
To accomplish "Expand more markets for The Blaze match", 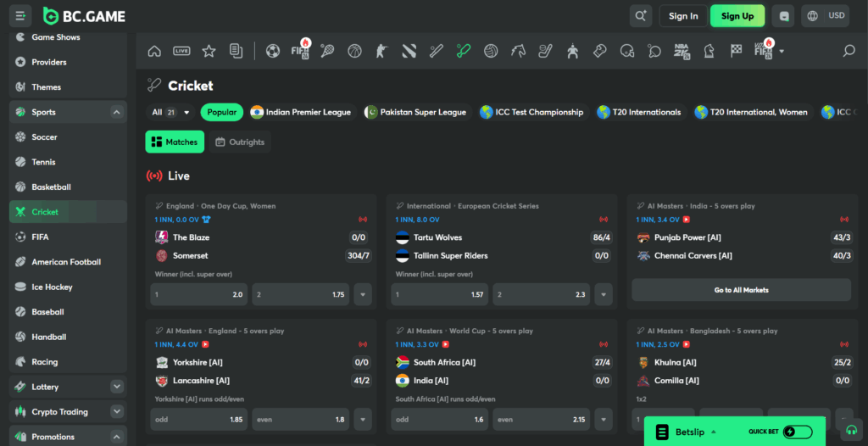I will (x=363, y=295).
